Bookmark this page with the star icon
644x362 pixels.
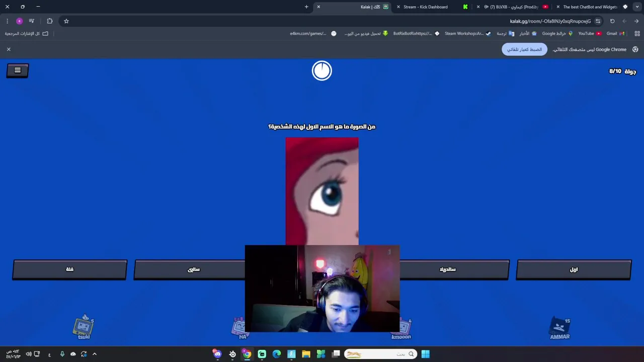pyautogui.click(x=66, y=21)
